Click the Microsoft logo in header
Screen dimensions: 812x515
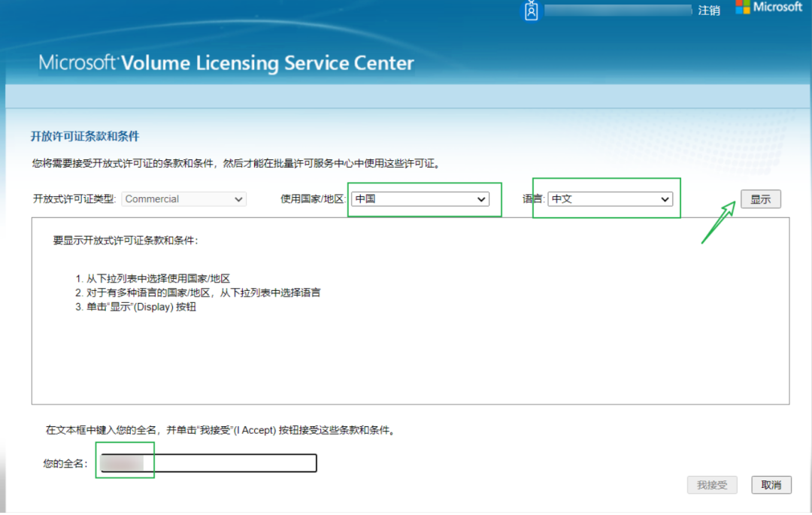click(x=768, y=8)
